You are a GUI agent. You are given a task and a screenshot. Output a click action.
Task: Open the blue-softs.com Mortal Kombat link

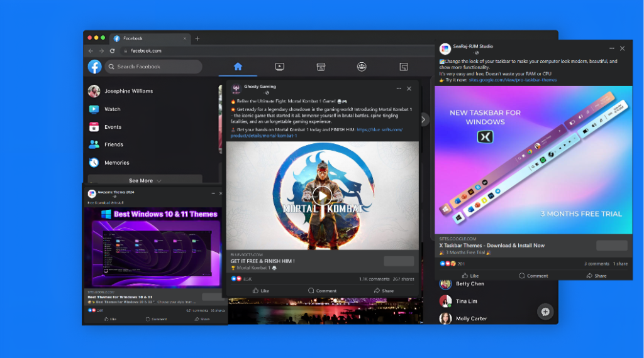[x=316, y=133]
